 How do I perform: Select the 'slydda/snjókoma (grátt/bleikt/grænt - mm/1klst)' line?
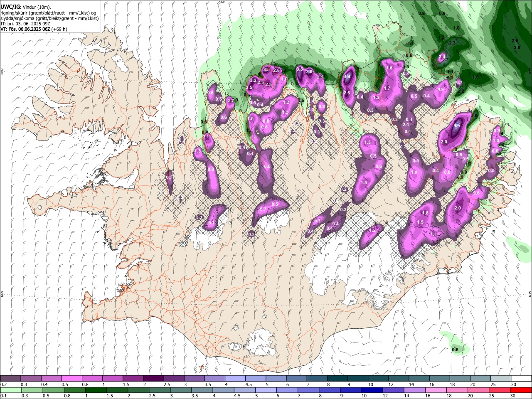49,18
